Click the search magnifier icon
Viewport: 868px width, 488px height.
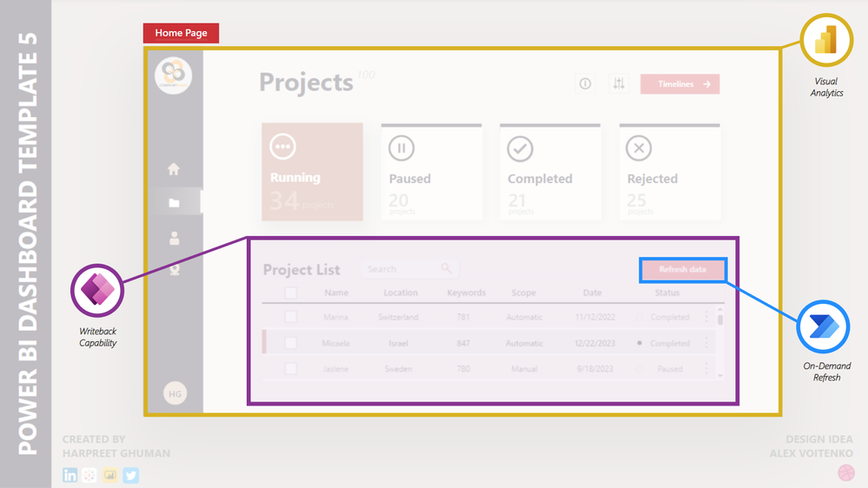447,268
